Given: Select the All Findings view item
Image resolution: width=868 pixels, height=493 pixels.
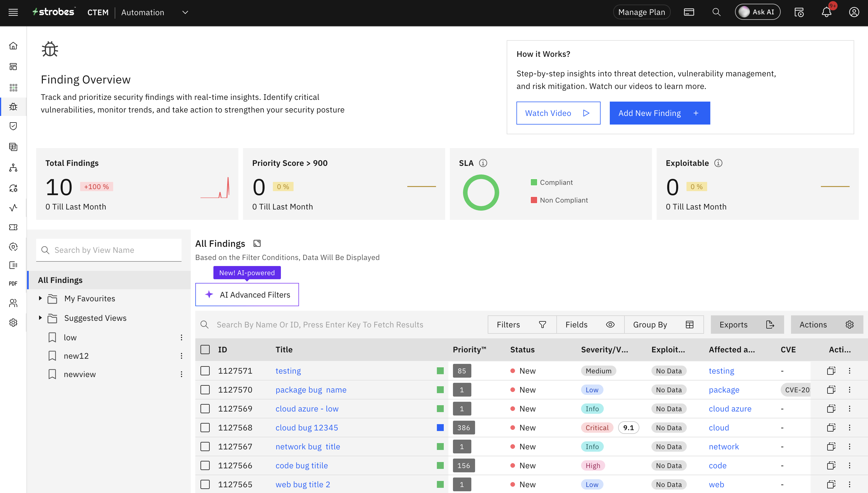Looking at the screenshot, I should pyautogui.click(x=60, y=280).
